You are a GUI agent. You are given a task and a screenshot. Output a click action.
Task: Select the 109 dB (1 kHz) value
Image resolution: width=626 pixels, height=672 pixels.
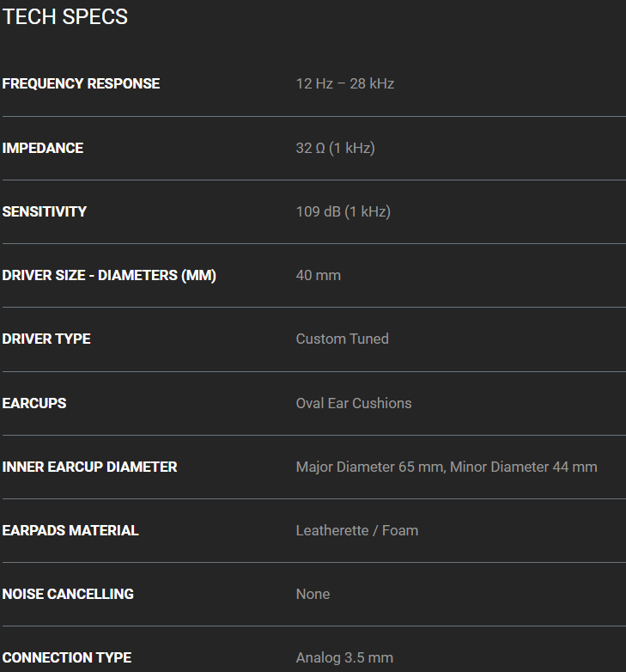[x=343, y=211]
